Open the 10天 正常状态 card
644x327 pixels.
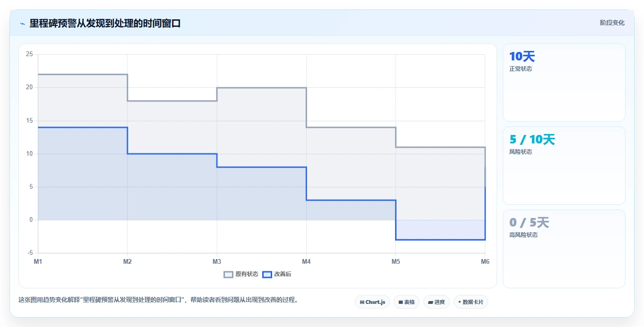click(x=564, y=83)
